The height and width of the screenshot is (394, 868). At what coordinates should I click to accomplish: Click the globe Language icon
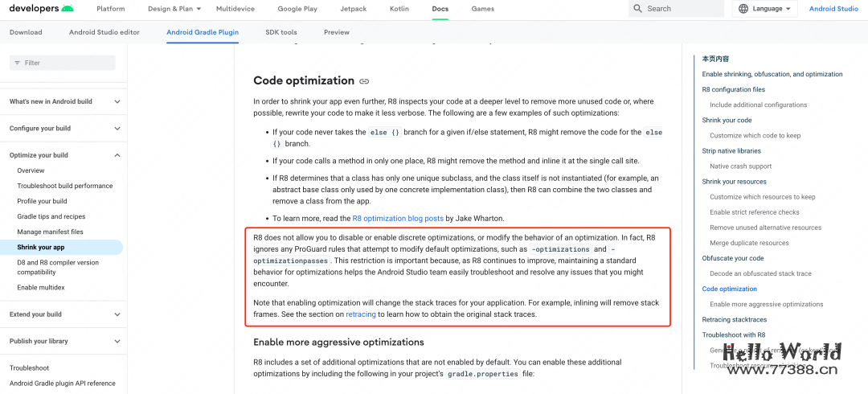click(x=744, y=9)
